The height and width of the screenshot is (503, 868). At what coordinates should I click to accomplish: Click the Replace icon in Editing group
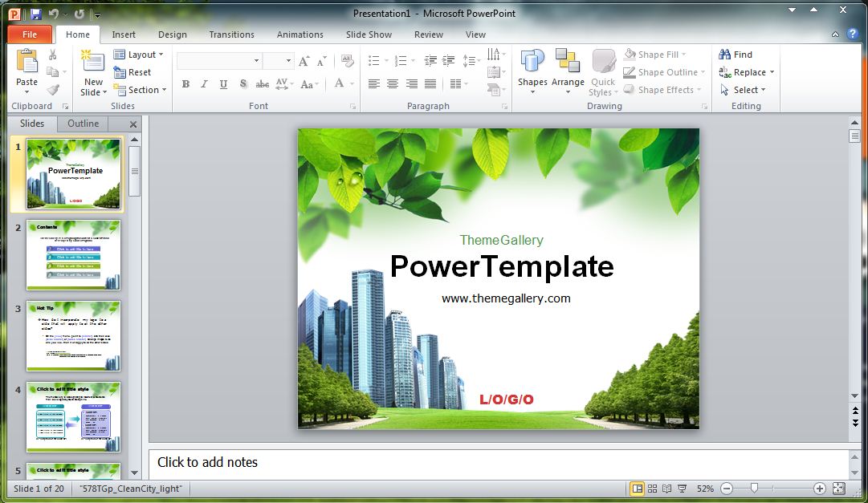[745, 72]
